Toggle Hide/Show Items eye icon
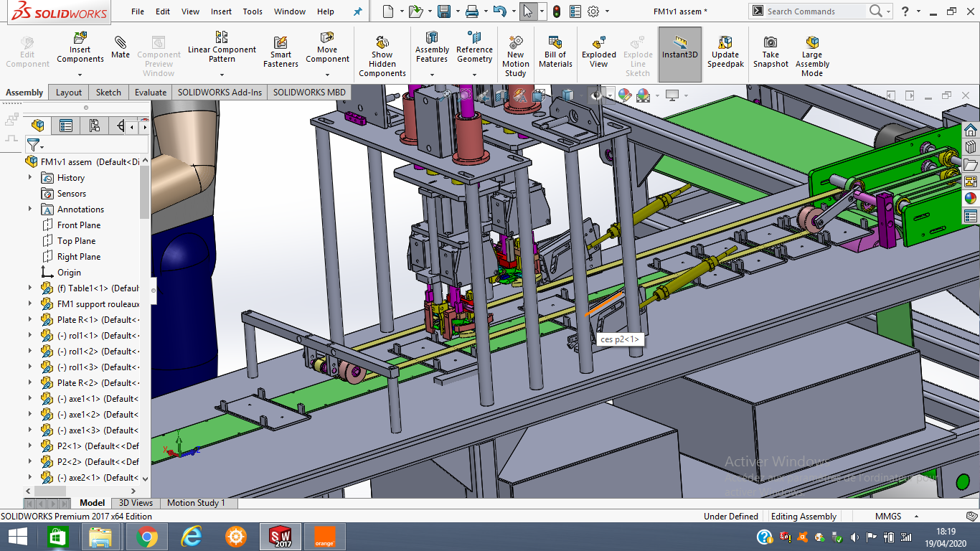 pyautogui.click(x=596, y=95)
